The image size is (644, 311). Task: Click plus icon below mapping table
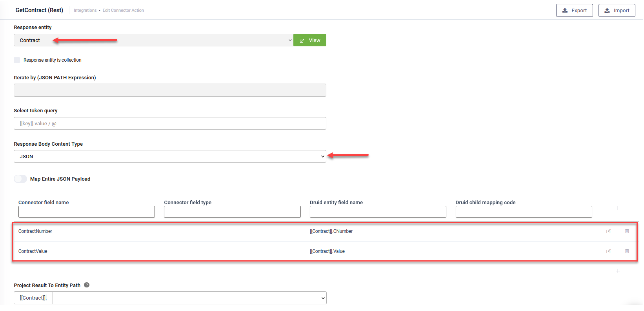click(x=618, y=271)
